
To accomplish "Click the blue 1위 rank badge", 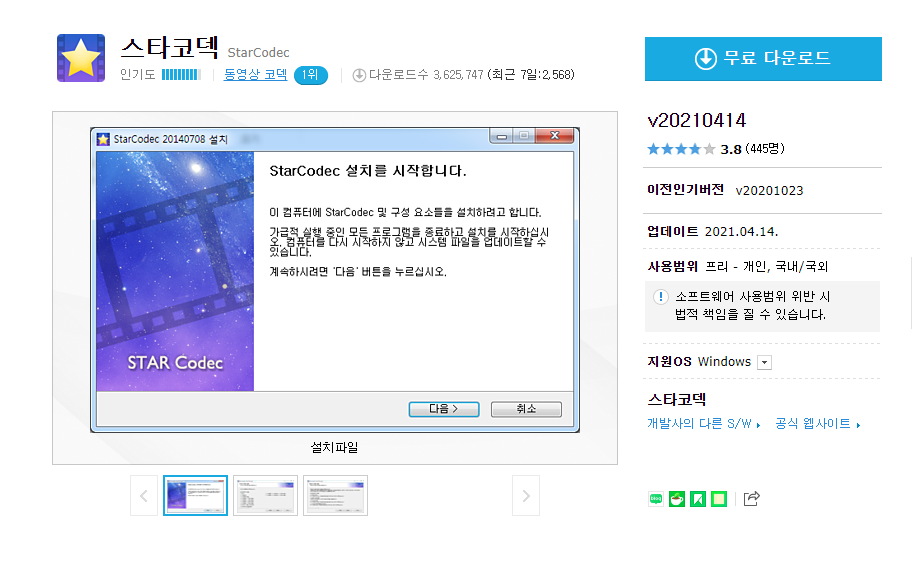I will point(311,75).
